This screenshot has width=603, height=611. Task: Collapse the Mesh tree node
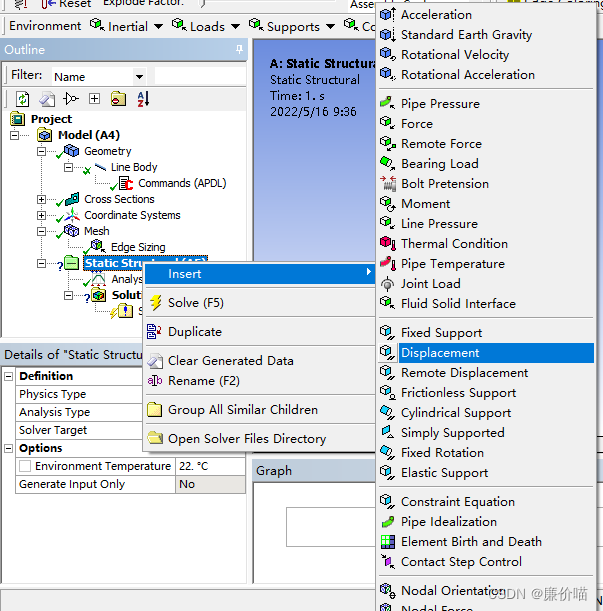tap(41, 231)
